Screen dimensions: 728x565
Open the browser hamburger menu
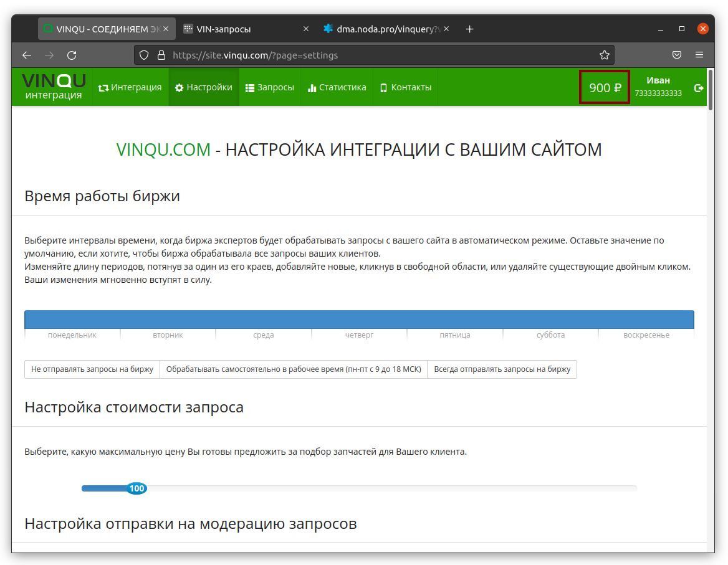(x=699, y=55)
